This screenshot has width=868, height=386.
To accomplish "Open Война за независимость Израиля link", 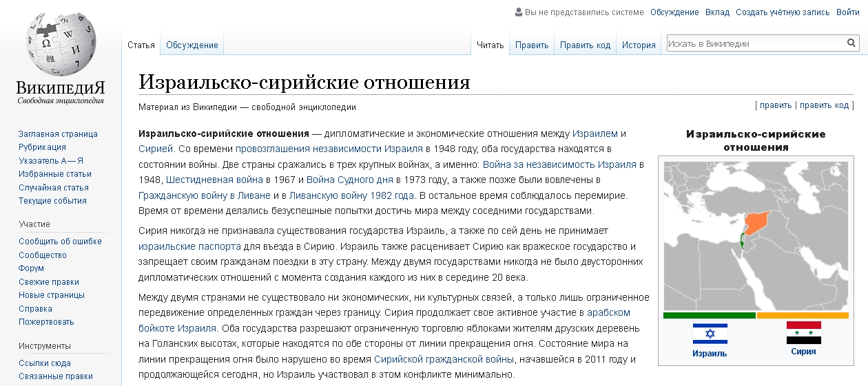I will (559, 164).
